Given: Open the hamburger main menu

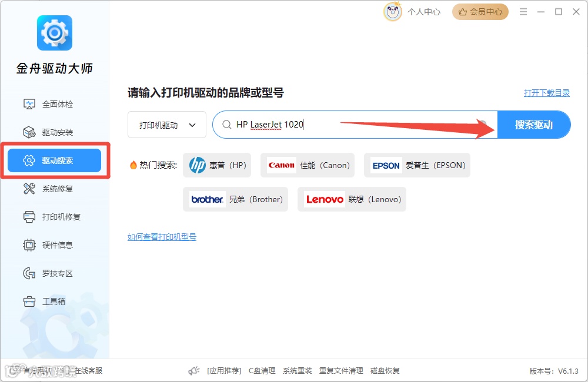Looking at the screenshot, I should click(x=523, y=12).
